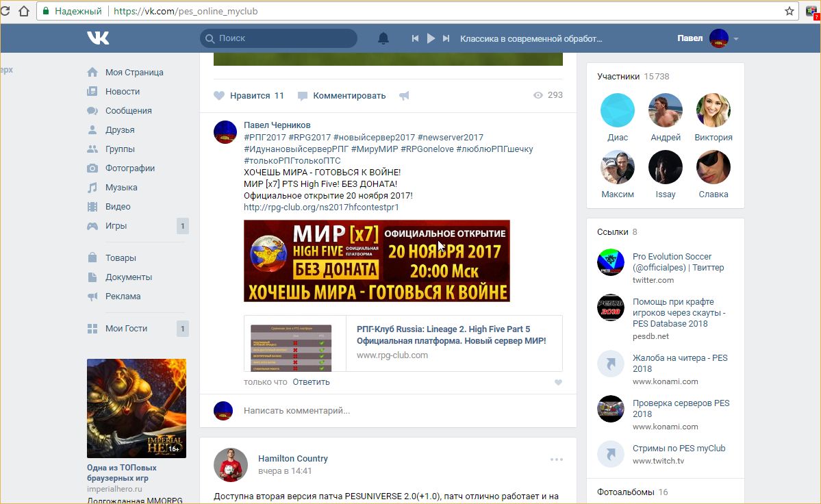Open Стримы по PES myClub link
Screen dimensions: 821x504
pos(679,449)
